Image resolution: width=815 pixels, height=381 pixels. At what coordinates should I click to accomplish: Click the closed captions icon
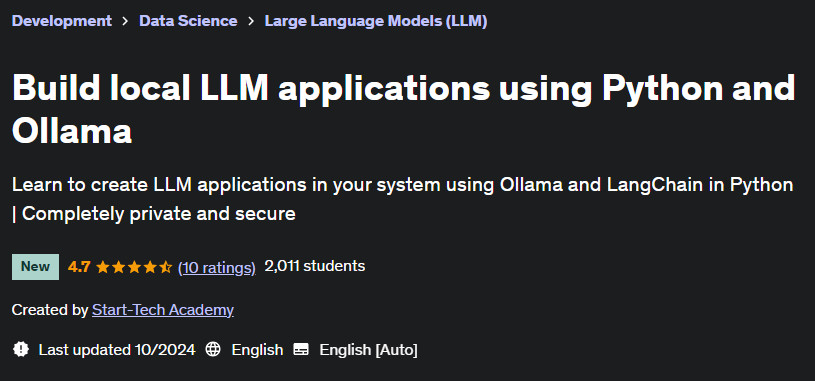pyautogui.click(x=301, y=349)
